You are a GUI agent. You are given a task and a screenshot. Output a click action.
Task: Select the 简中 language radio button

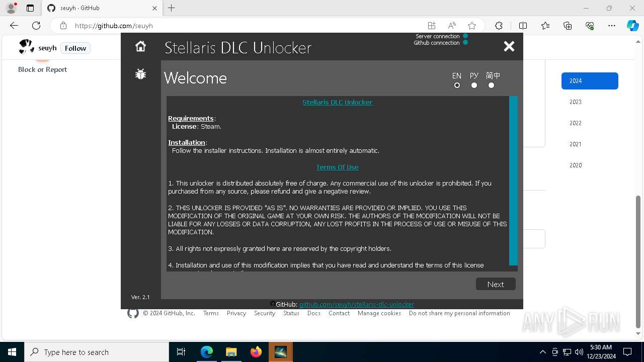pyautogui.click(x=491, y=85)
